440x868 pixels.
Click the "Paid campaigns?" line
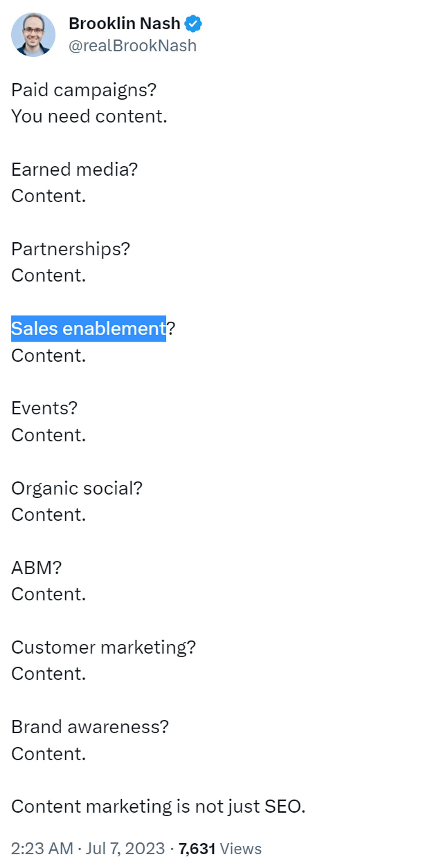pyautogui.click(x=84, y=90)
